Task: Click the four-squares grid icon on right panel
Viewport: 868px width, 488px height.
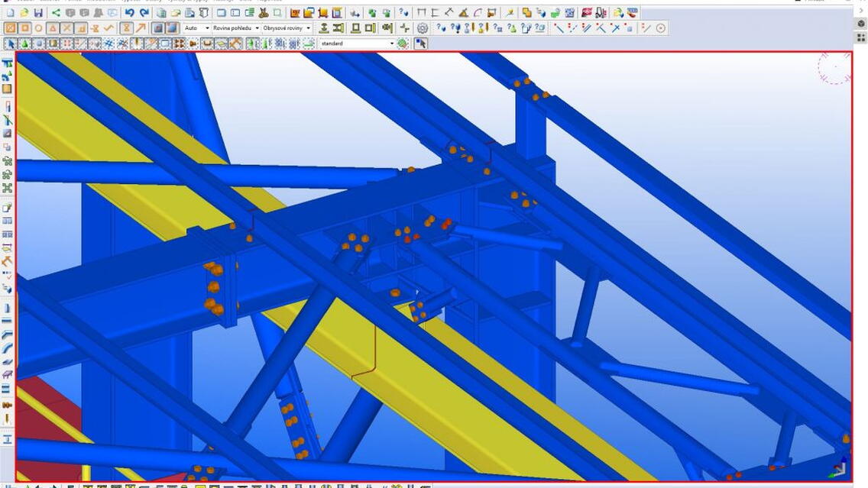Action: (x=861, y=37)
